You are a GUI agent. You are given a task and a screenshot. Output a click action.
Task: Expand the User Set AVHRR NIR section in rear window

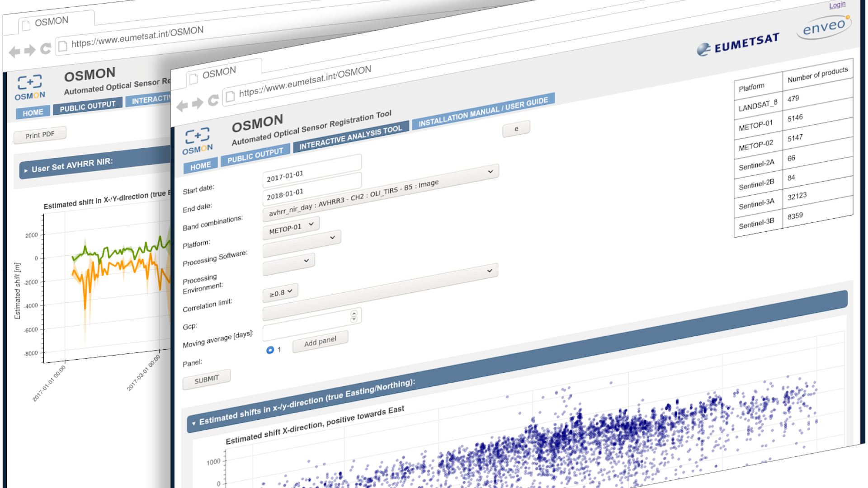point(26,170)
